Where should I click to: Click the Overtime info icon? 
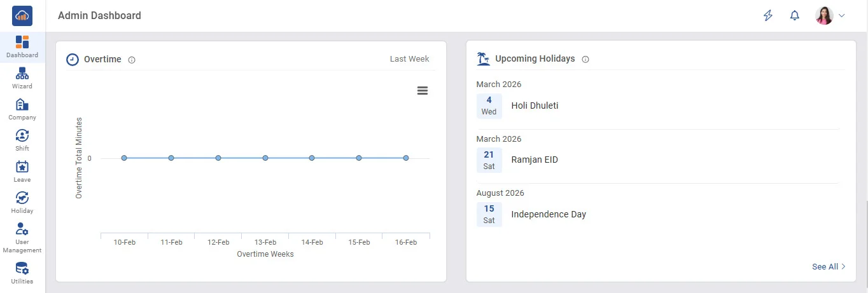coord(132,60)
